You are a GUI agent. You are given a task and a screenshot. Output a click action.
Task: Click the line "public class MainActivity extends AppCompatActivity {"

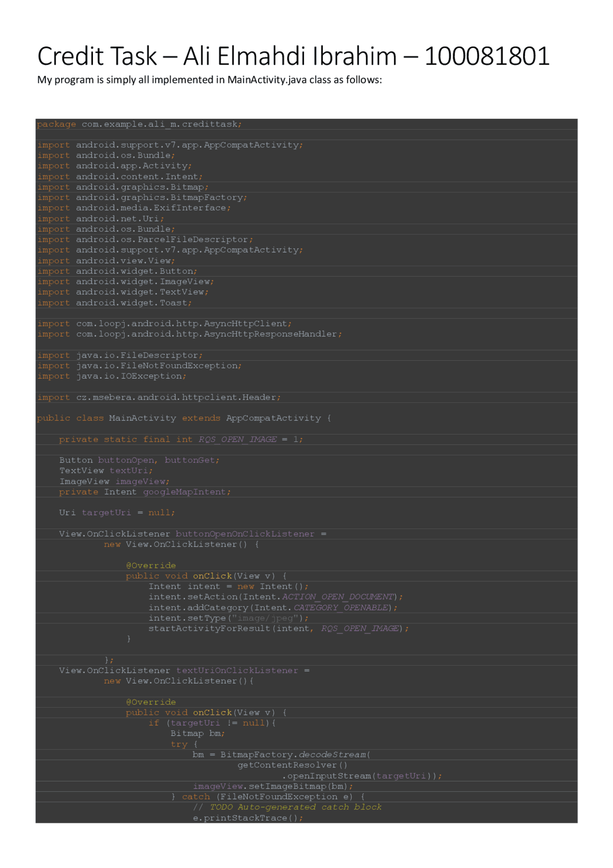click(184, 418)
